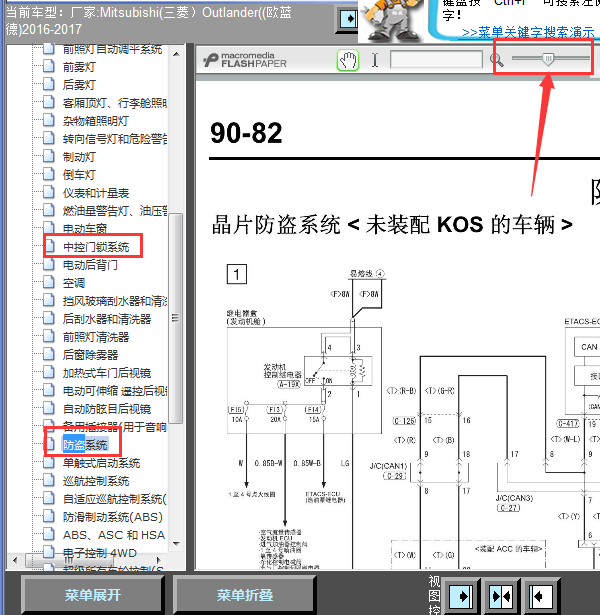This screenshot has height=615, width=600.
Task: Click the center-split view control button
Action: click(x=501, y=597)
